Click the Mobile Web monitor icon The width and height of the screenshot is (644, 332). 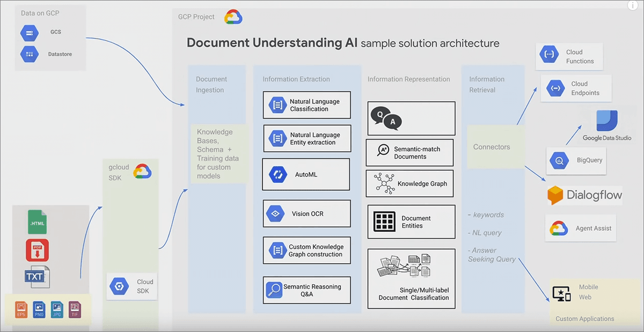[x=561, y=293]
